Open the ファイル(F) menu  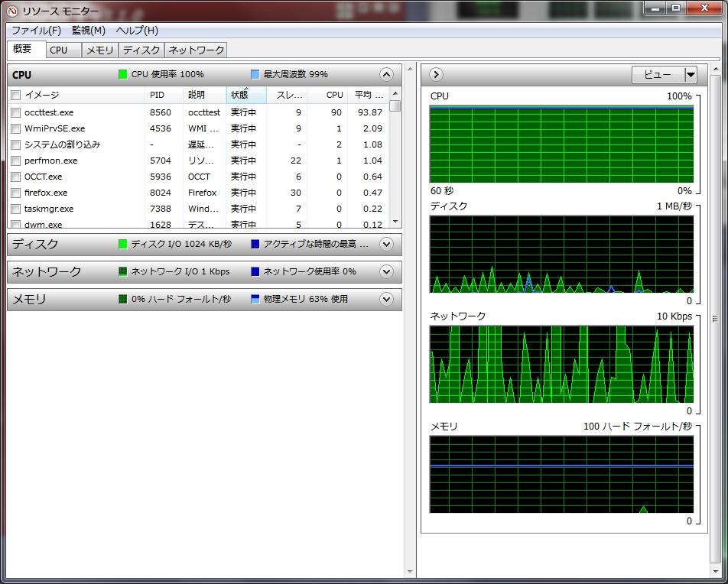point(36,31)
